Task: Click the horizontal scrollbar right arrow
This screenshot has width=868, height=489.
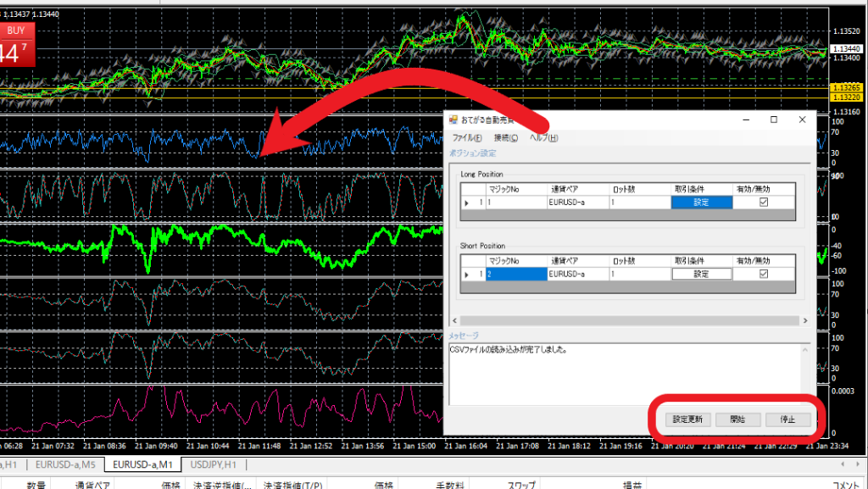Action: [804, 321]
